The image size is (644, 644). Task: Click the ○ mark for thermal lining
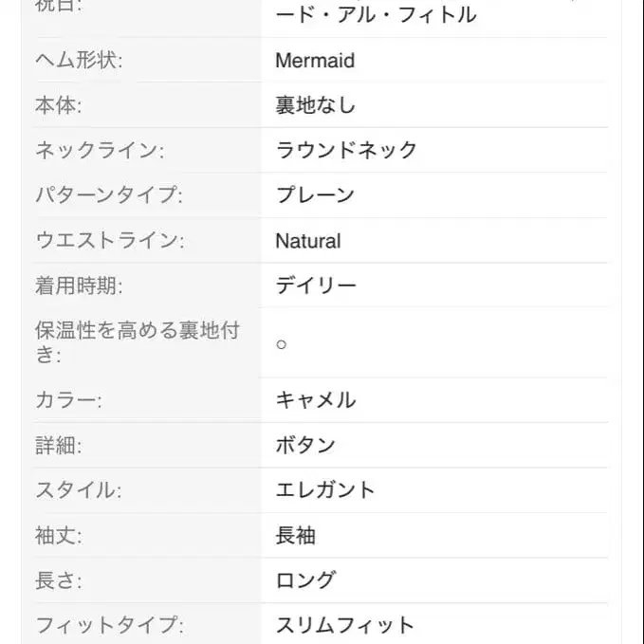(281, 344)
